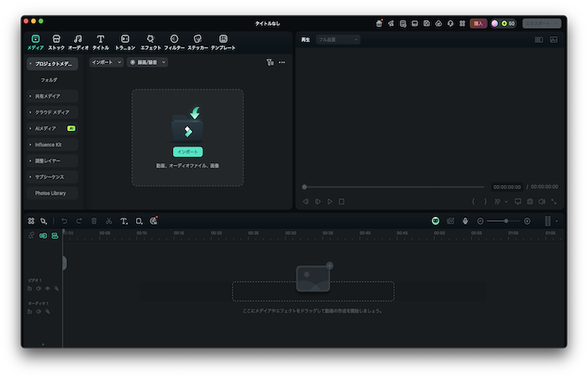Viewport: 588px width, 378px height.
Task: Open the apps grid icon in the title bar
Action: click(x=462, y=24)
